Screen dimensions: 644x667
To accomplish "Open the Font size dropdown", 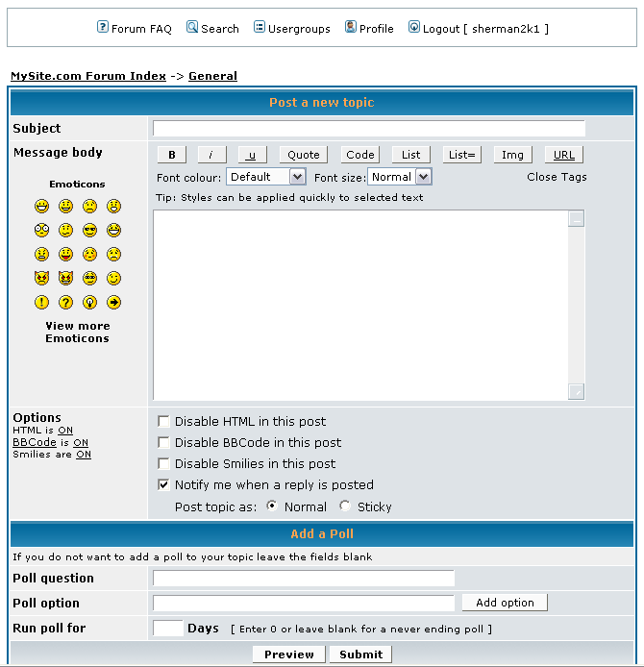I will click(x=424, y=177).
